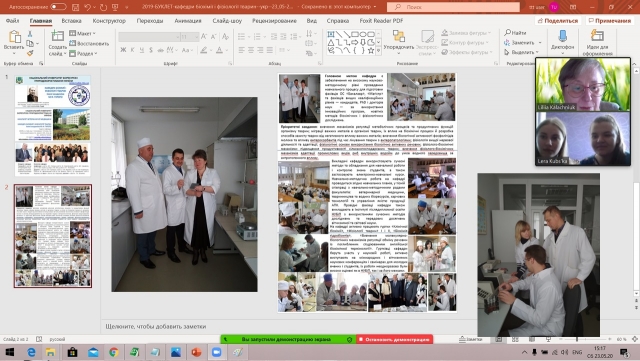Click the Создать слайд icon
640x361 pixels.
click(x=57, y=36)
